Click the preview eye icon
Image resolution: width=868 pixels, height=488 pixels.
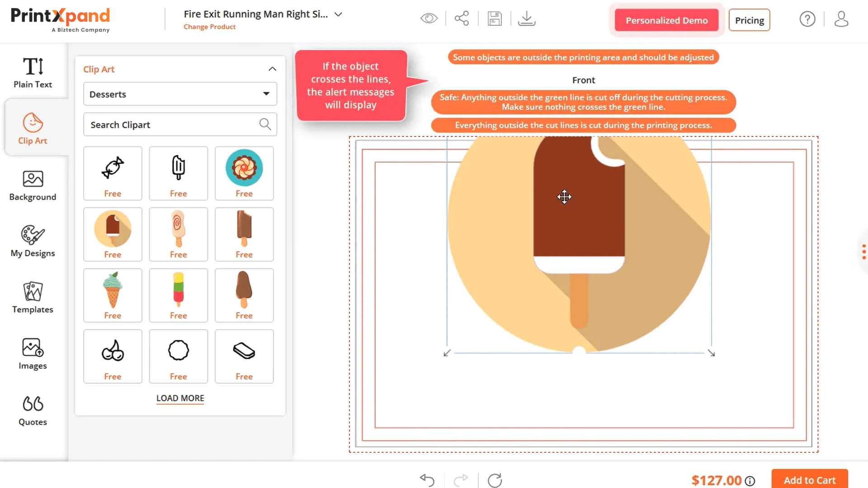pos(429,19)
